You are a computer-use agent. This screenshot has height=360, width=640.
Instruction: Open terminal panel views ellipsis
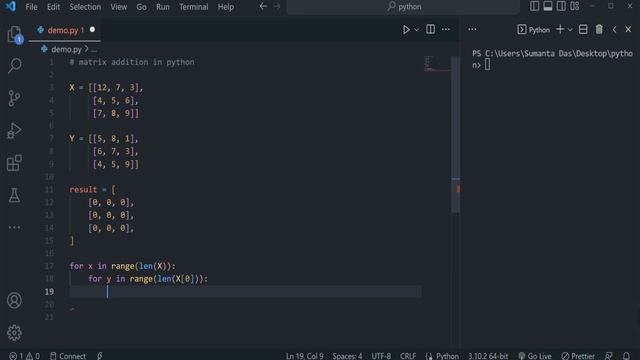tap(472, 29)
